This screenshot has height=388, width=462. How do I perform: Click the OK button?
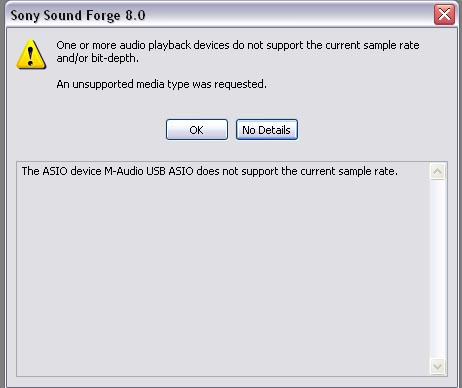click(197, 130)
